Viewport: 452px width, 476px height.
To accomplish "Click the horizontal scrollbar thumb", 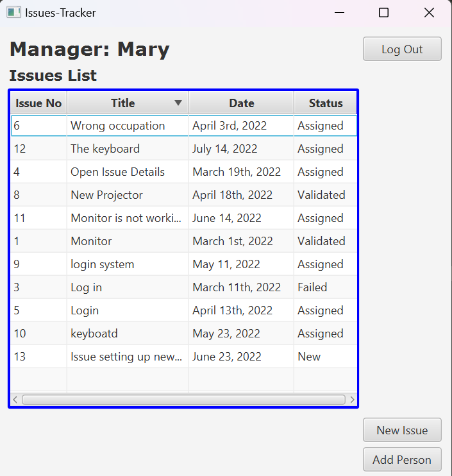I will (183, 400).
